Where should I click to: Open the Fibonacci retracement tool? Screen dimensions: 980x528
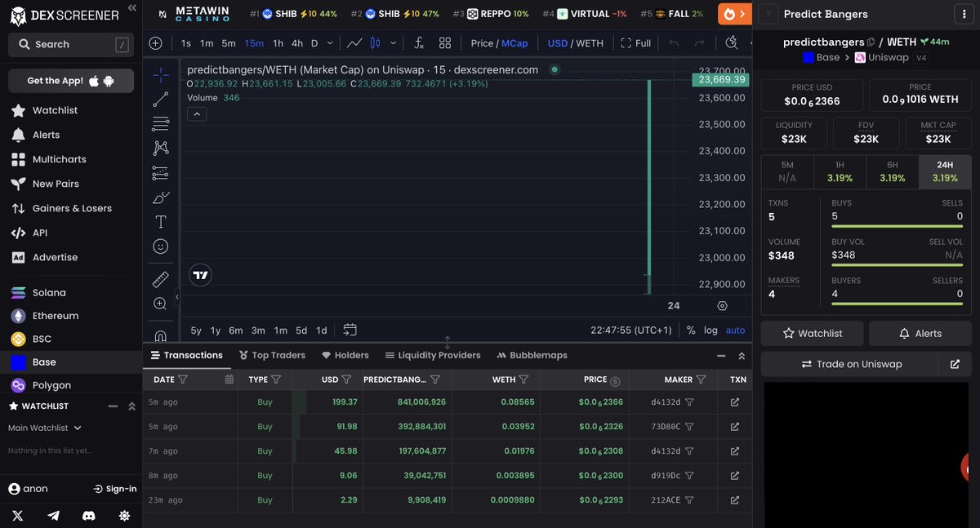[161, 124]
